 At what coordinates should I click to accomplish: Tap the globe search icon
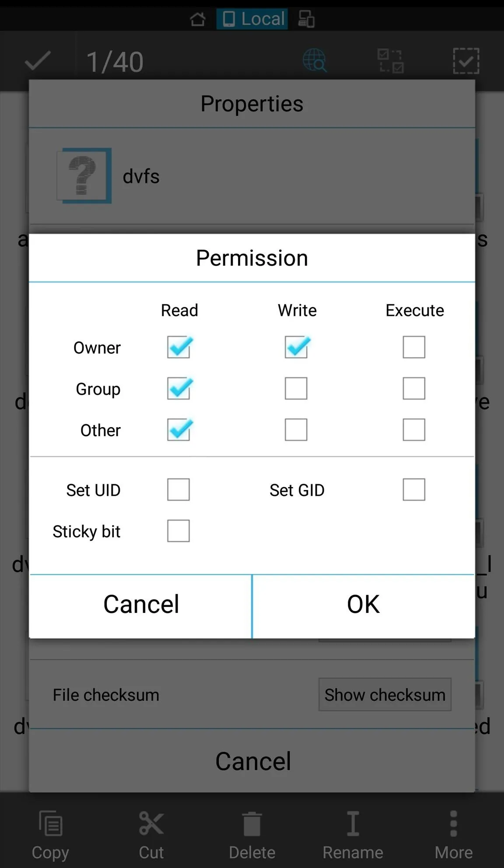point(315,60)
